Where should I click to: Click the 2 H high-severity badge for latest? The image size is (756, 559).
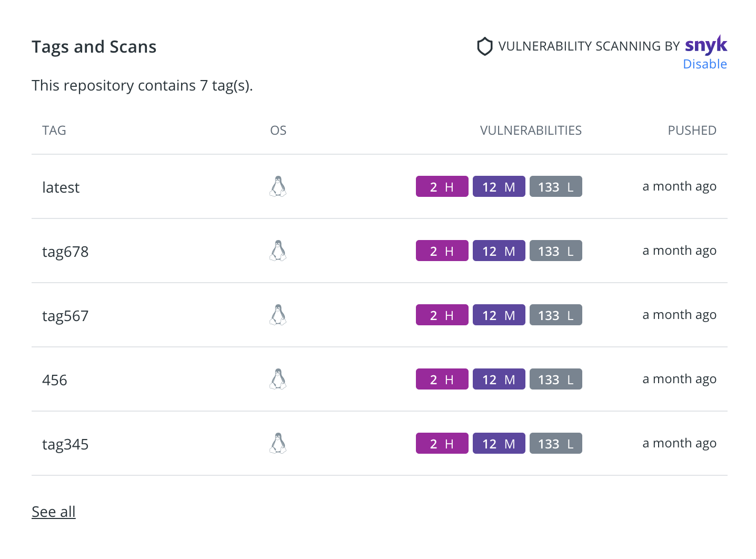point(442,187)
